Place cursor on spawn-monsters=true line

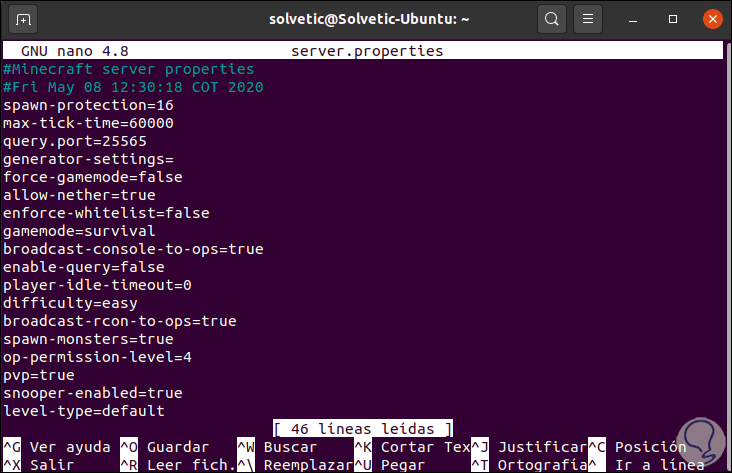(x=88, y=339)
